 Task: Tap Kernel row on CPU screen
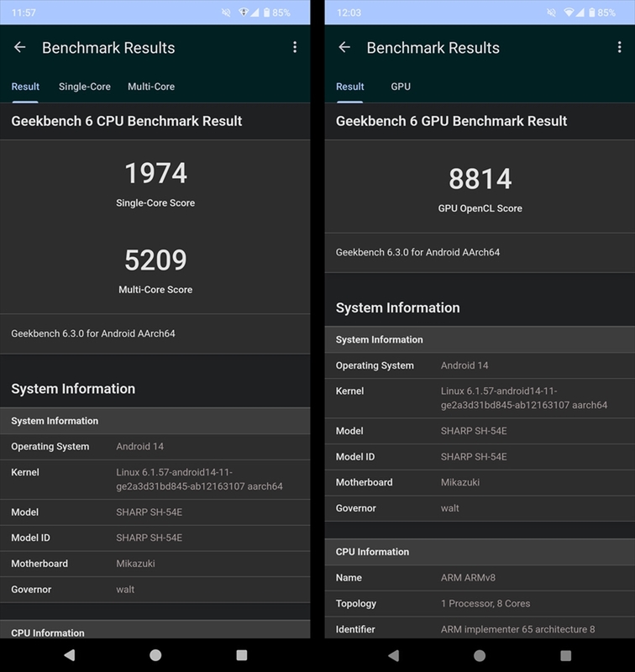coord(155,480)
